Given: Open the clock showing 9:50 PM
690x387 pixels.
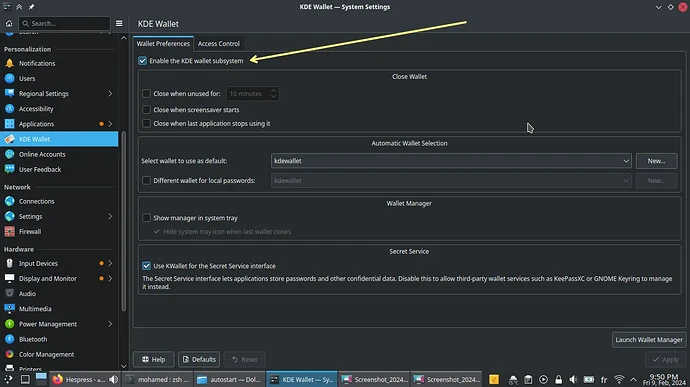Looking at the screenshot, I should [x=664, y=380].
